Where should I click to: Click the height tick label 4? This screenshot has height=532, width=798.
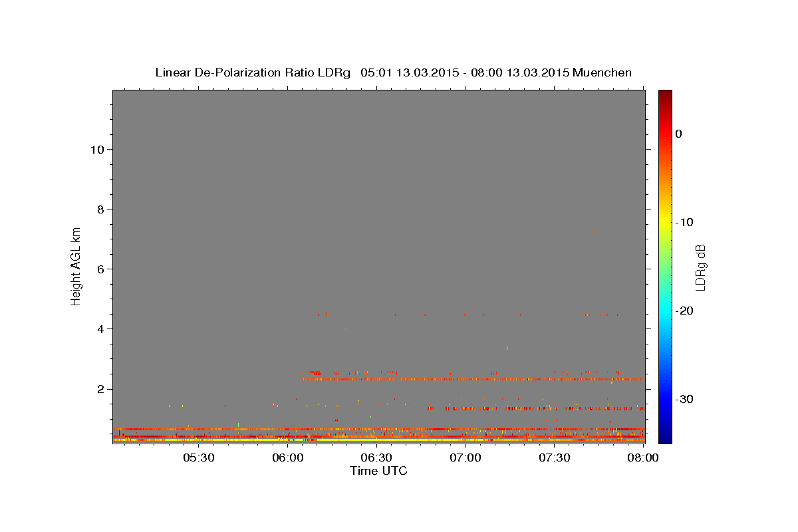(x=100, y=329)
